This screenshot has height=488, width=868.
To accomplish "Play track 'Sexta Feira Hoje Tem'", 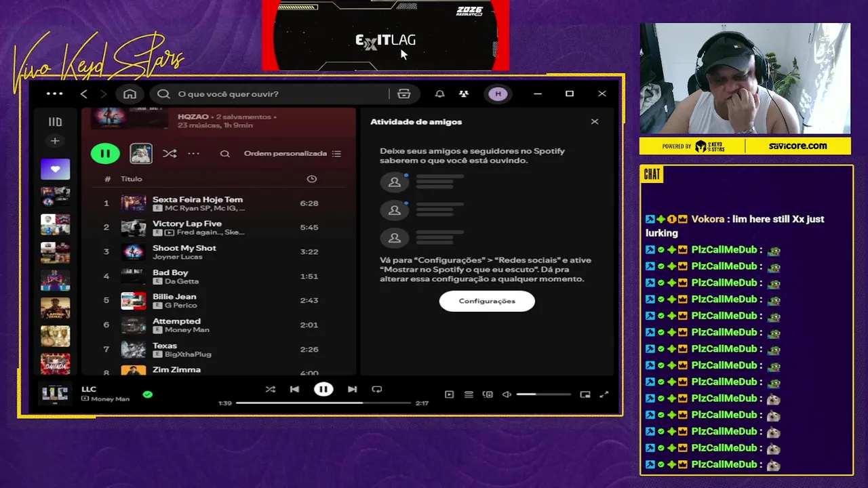I will pyautogui.click(x=197, y=199).
